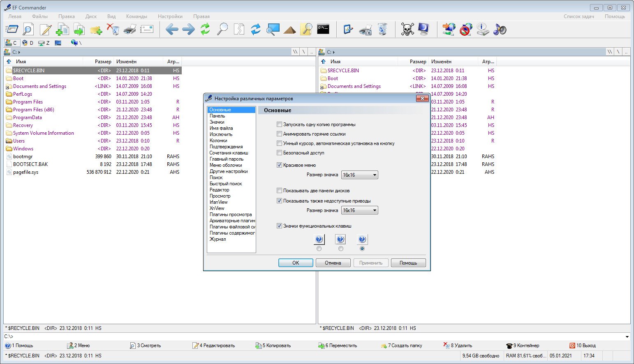
Task: Toggle 'Умный курсор' checkbox
Action: (280, 143)
